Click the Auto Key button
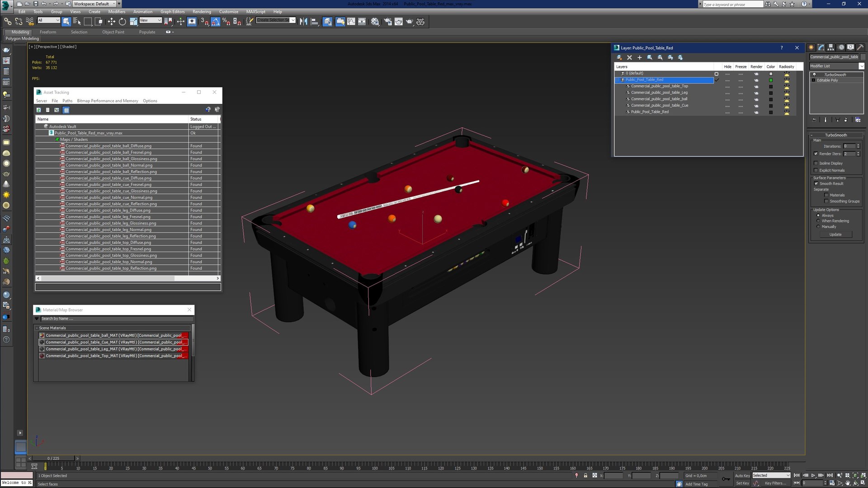The height and width of the screenshot is (488, 868). click(742, 475)
